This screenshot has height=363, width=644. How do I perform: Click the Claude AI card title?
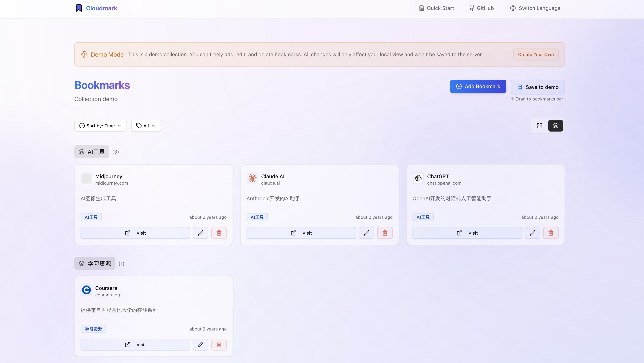click(x=273, y=176)
